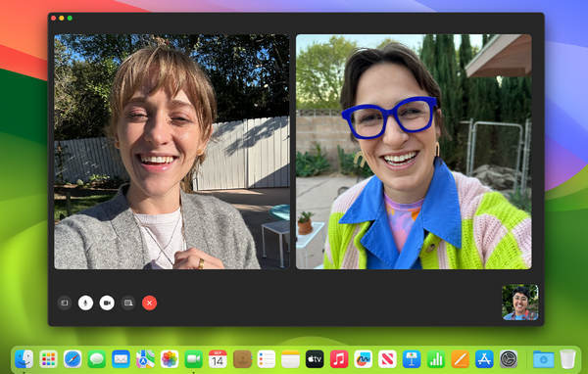
Task: Launch Safari from the Dock
Action: tap(73, 359)
